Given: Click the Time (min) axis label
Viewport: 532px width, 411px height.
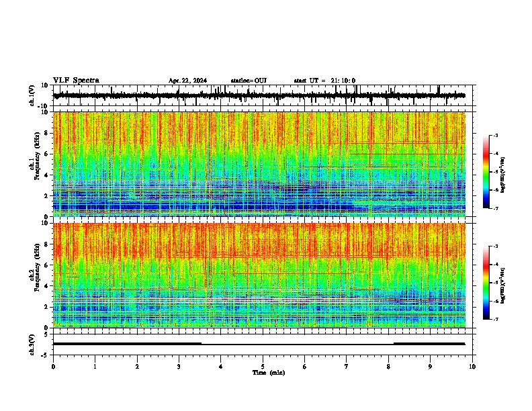Looking at the screenshot, I should [269, 373].
